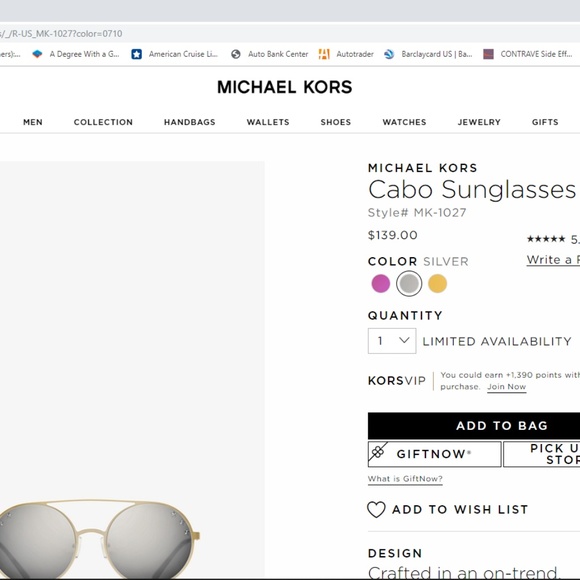Open the Wallets menu
The image size is (580, 580).
268,122
